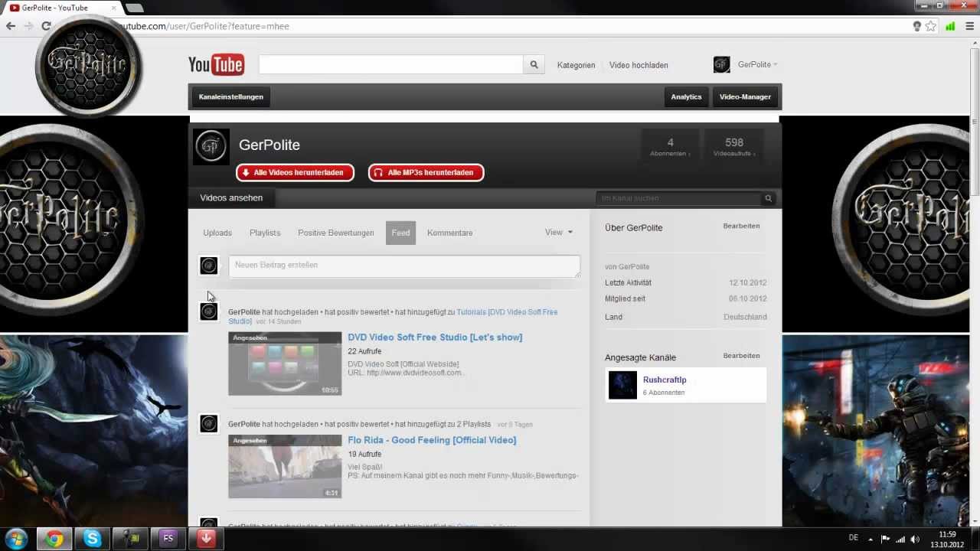
Task: Click the lightbulb icon in address bar
Action: 916,26
